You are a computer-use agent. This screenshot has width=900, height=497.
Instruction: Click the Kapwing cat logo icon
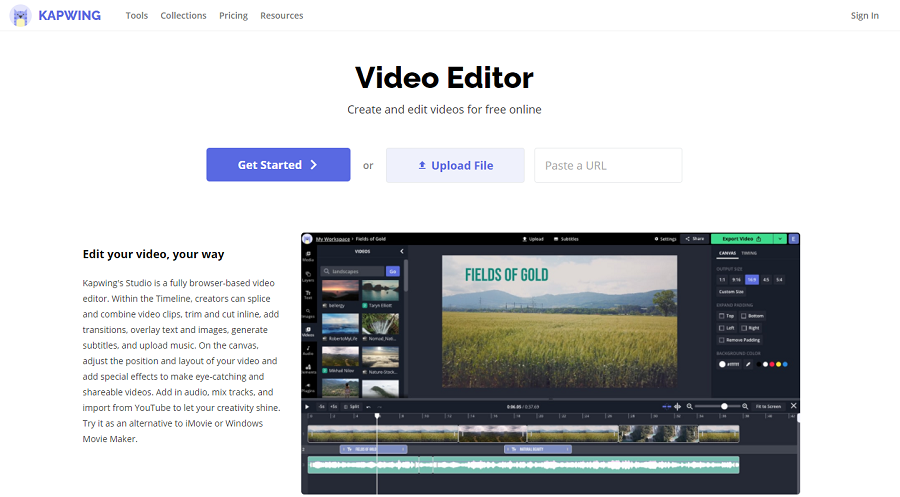click(21, 15)
